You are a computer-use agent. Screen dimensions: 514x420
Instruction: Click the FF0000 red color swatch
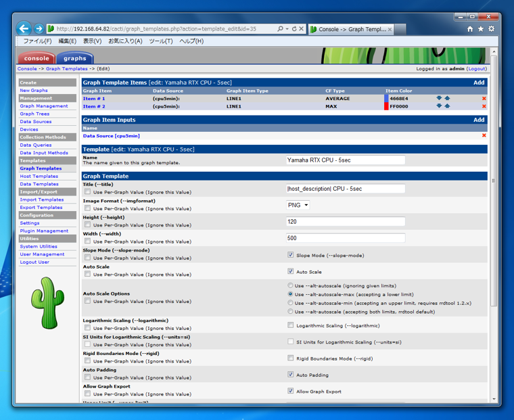point(386,106)
